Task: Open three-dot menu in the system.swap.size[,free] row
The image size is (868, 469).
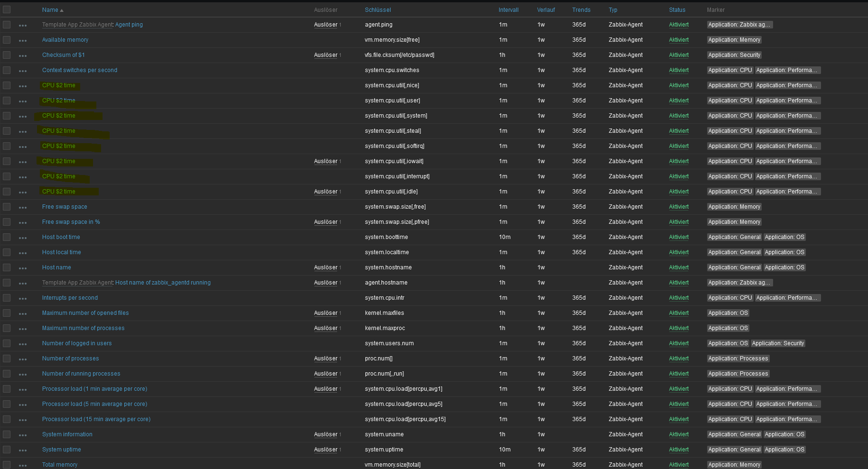Action: tap(23, 207)
